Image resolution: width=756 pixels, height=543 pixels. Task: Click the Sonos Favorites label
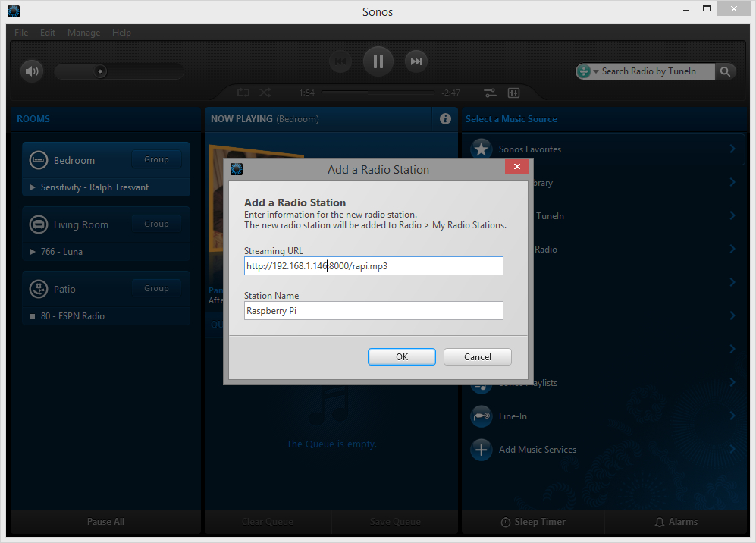(530, 149)
